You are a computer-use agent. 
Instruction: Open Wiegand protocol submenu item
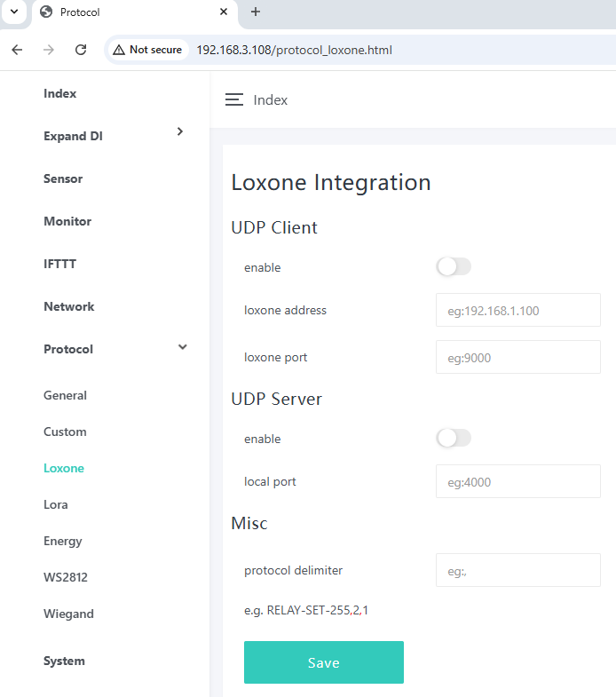pos(68,614)
